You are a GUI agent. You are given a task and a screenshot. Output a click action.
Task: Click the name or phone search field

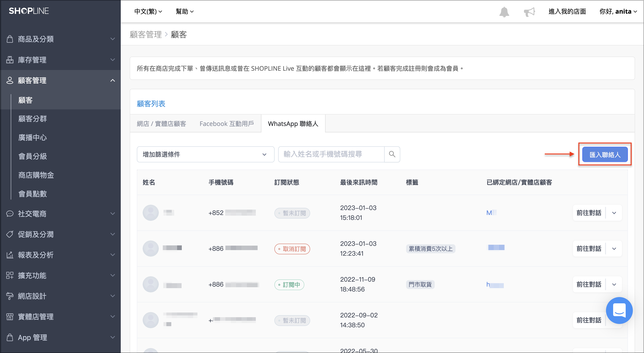click(x=331, y=154)
